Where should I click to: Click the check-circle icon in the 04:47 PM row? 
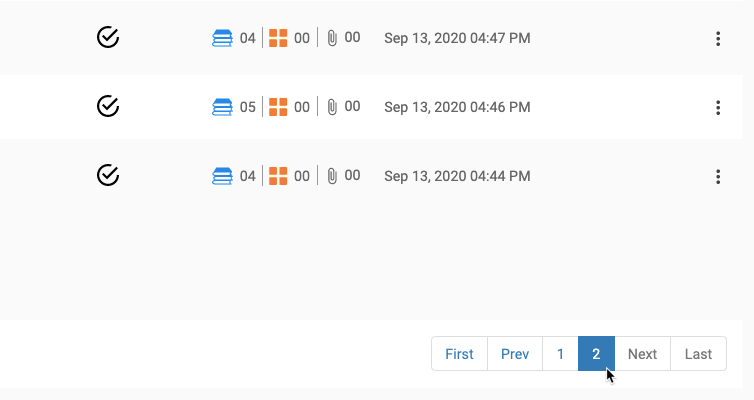tap(108, 38)
